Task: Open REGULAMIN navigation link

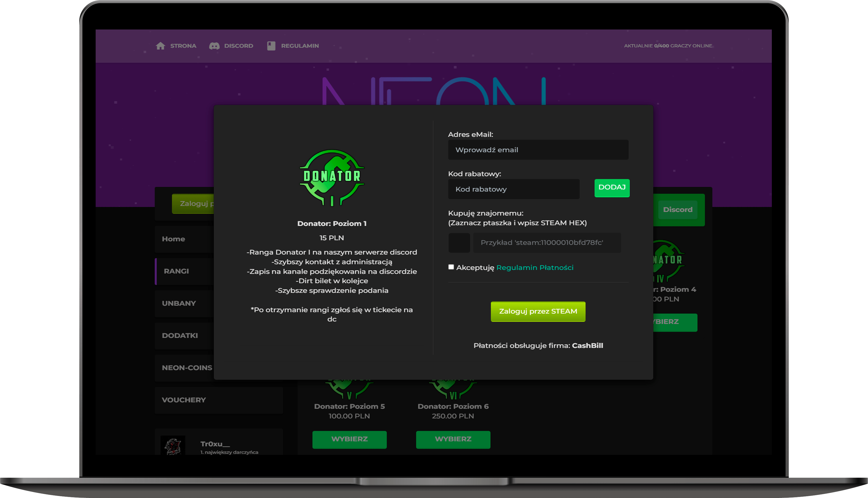Action: point(300,46)
